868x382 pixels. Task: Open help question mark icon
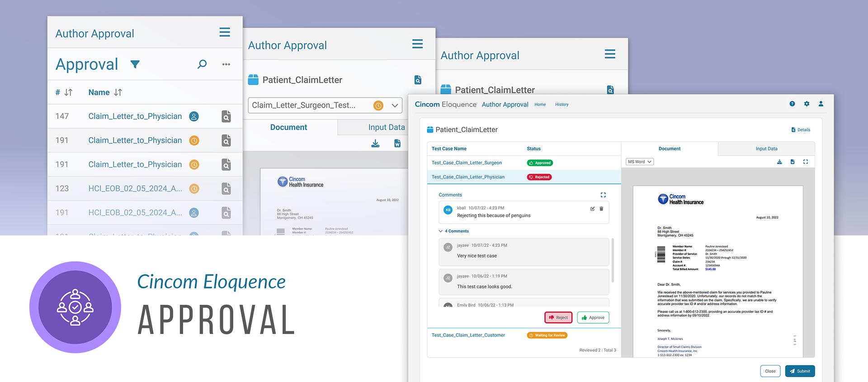pyautogui.click(x=792, y=104)
